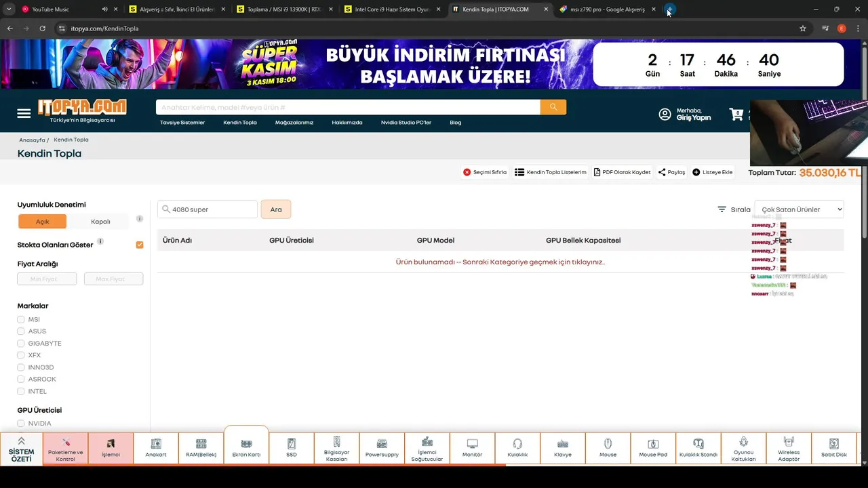The height and width of the screenshot is (488, 868).
Task: Reload the page in Chrome
Action: click(x=42, y=28)
